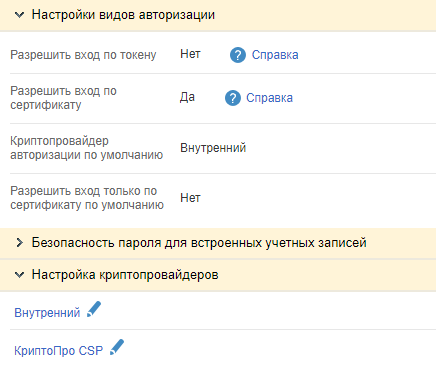Open the Справка link for certificate login
This screenshot has width=436, height=369.
[x=269, y=98]
